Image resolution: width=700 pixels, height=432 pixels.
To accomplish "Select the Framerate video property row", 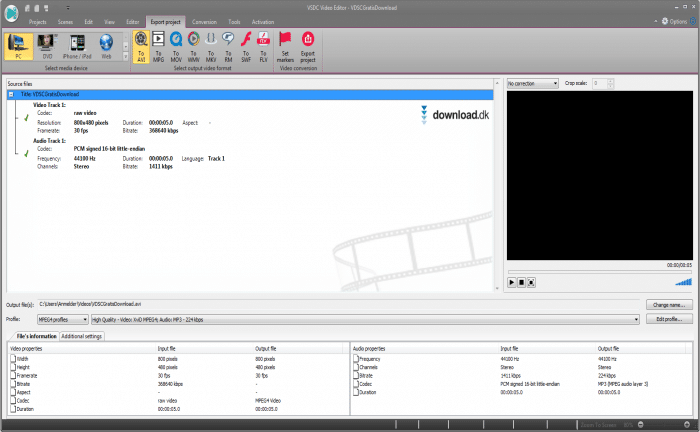I will (179, 376).
